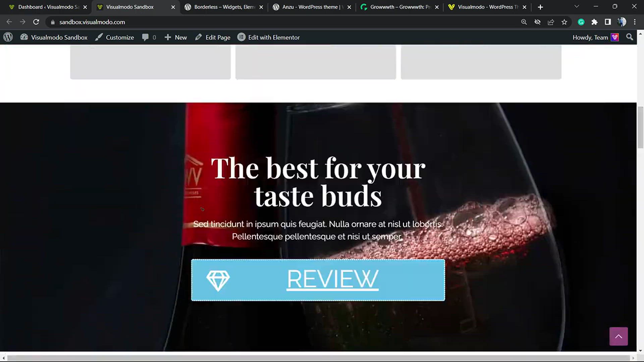Open the Grammarly extension icon

point(581,22)
